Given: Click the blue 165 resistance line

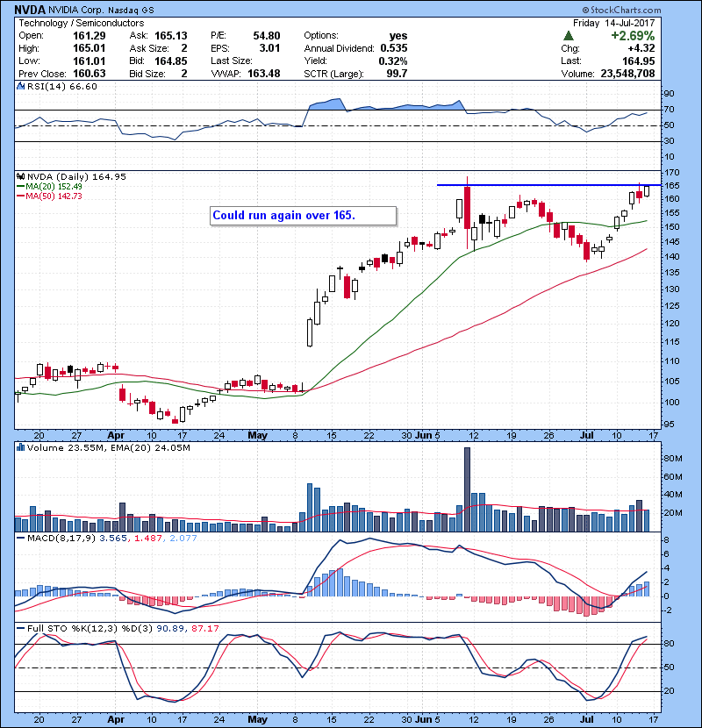Looking at the screenshot, I should 548,185.
